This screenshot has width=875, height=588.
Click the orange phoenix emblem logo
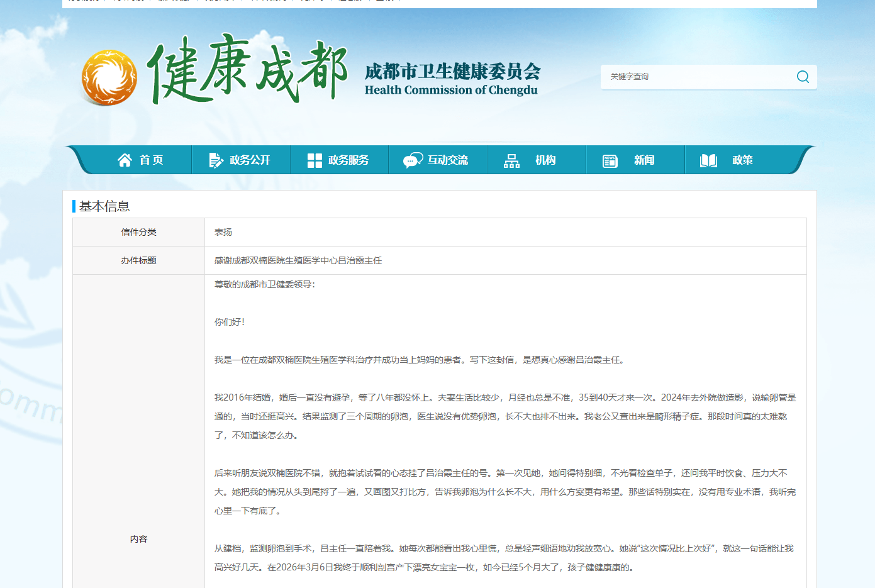[109, 78]
